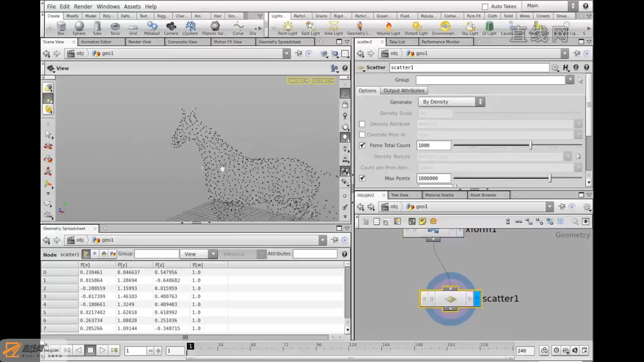Select the Torus shelf tool
Screen dimensions: 644x362
click(x=115, y=28)
